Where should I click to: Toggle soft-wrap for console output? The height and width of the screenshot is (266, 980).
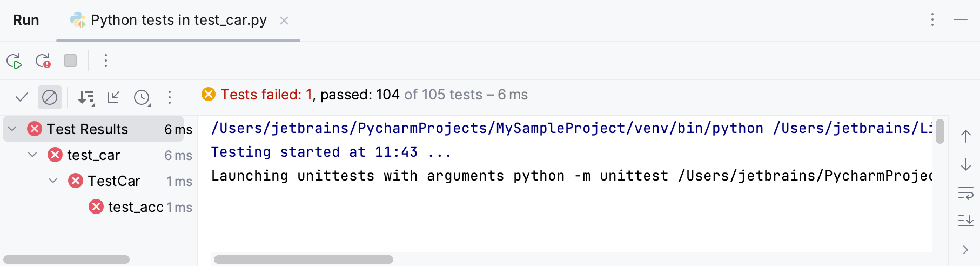point(966,193)
